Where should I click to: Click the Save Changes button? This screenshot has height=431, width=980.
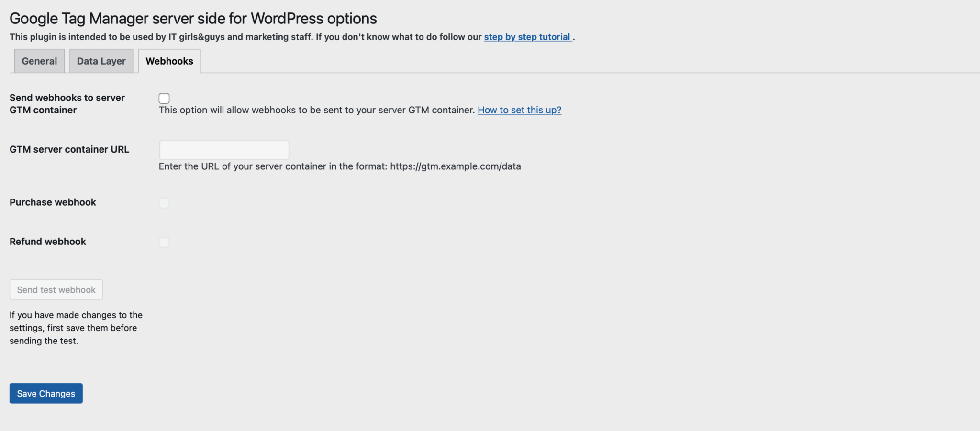pos(46,393)
